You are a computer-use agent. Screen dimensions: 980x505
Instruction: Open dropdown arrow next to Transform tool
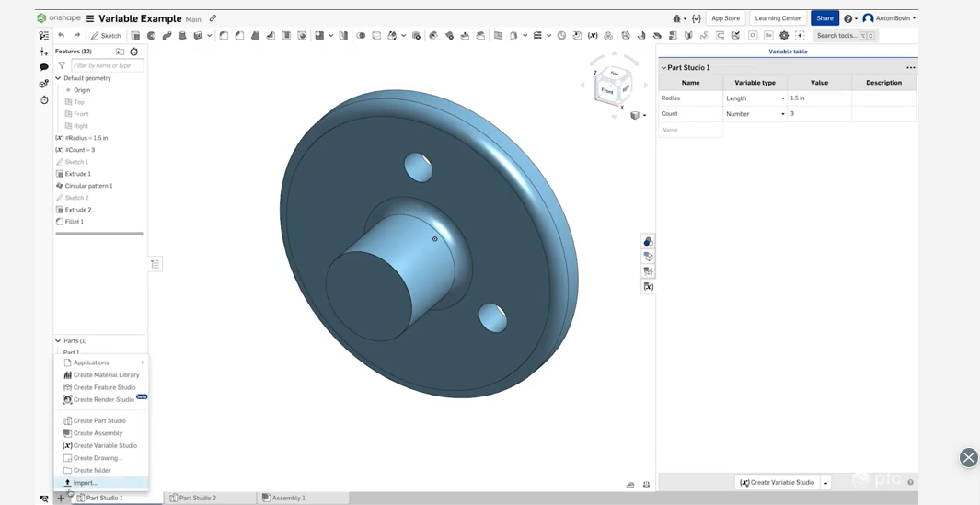click(x=404, y=36)
